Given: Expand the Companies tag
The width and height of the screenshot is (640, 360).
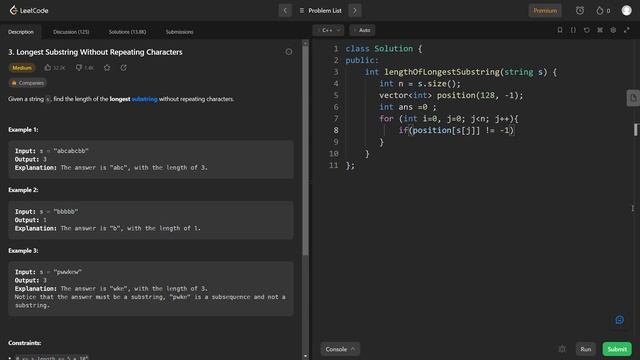Looking at the screenshot, I should 27,83.
